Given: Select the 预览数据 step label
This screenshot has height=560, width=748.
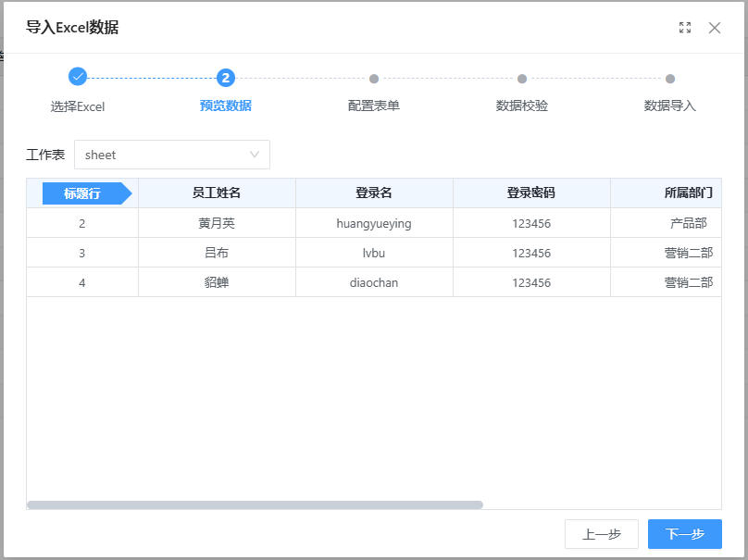Looking at the screenshot, I should (226, 106).
